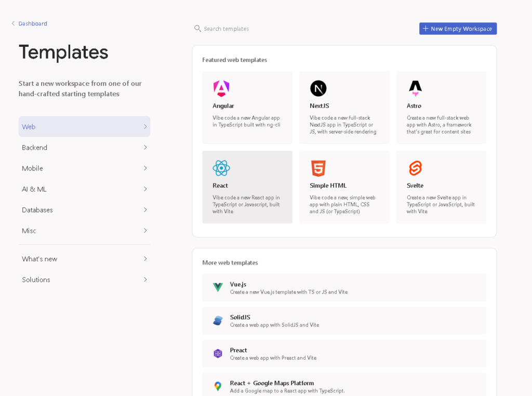The width and height of the screenshot is (532, 396).
Task: Click the React atom icon
Action: (x=221, y=168)
